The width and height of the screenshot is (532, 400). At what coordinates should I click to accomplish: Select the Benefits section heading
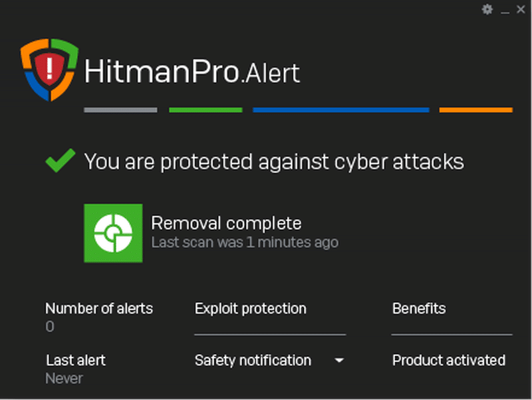pos(419,308)
